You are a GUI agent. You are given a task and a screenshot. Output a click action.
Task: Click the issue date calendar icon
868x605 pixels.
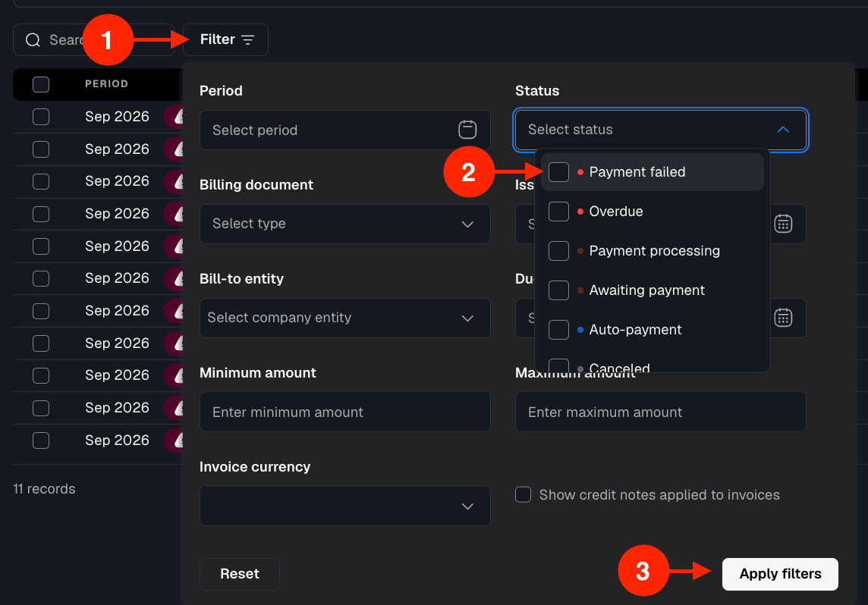click(783, 224)
